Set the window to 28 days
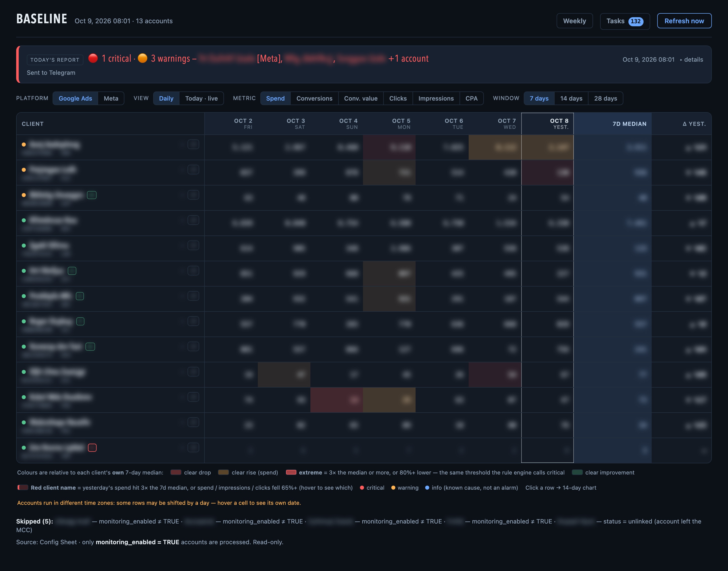The height and width of the screenshot is (571, 728). point(606,98)
